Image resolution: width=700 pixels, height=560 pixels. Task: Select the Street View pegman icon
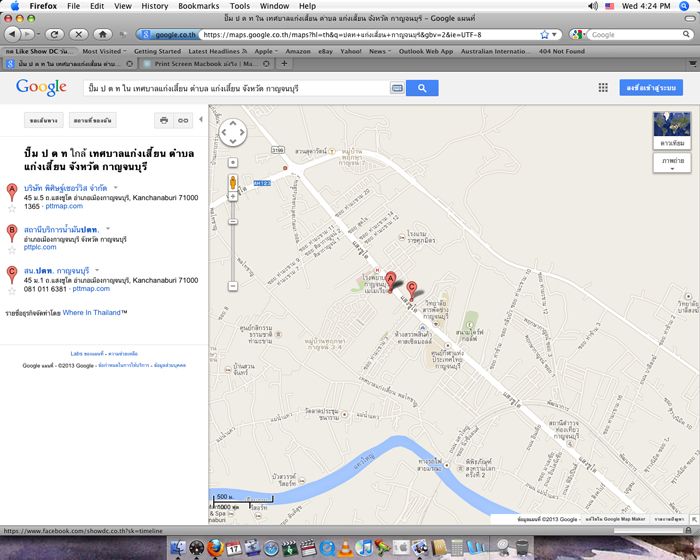pos(233,184)
